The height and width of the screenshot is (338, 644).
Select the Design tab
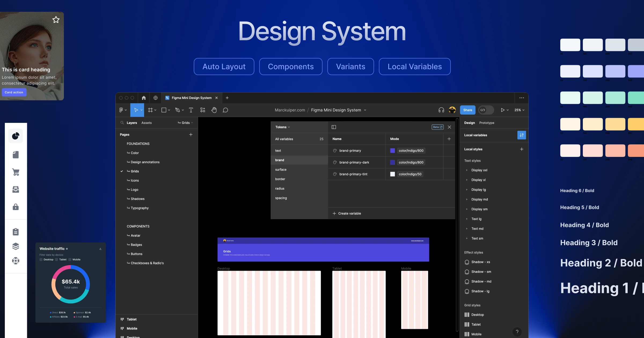click(x=469, y=123)
